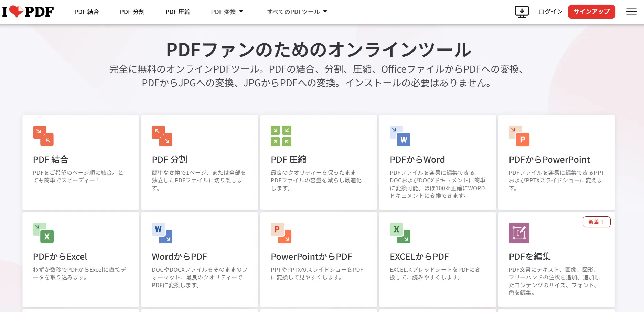Click the PDFからPowerPoint card icon

(x=519, y=136)
